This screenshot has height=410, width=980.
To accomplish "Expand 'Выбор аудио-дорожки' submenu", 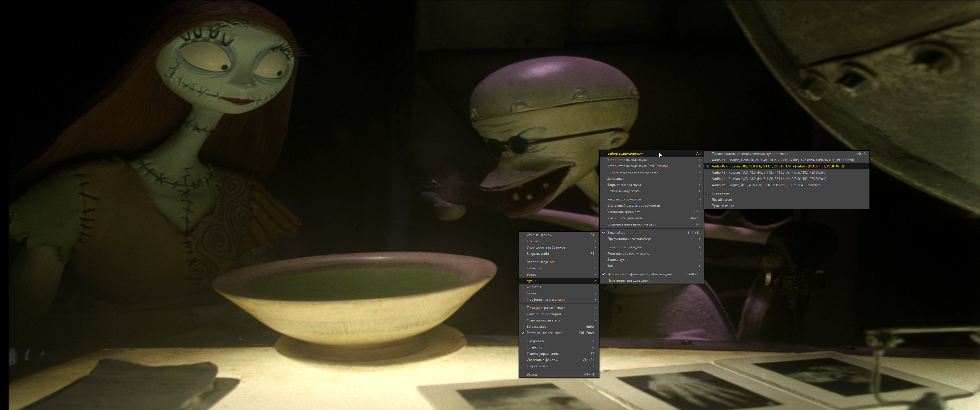I will point(651,154).
